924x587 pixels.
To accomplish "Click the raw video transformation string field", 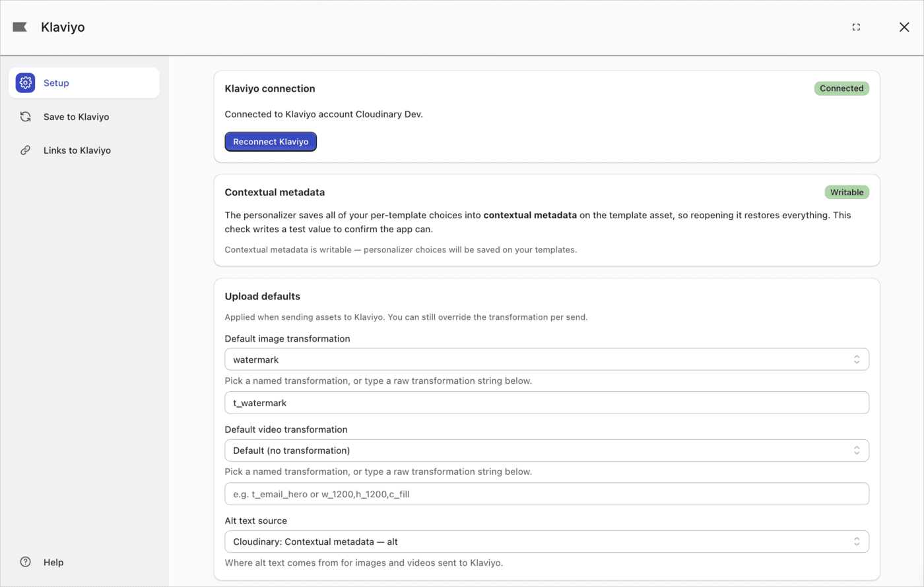I will click(546, 494).
